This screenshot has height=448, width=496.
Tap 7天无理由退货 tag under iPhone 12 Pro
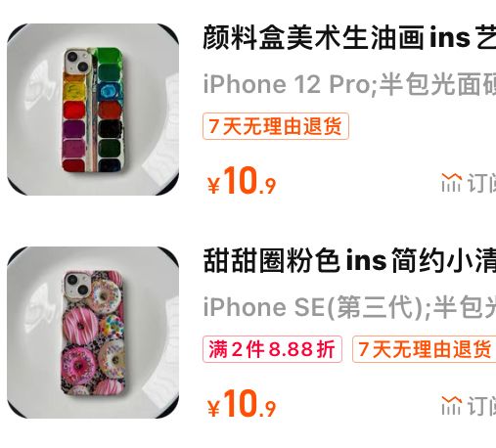tap(276, 126)
